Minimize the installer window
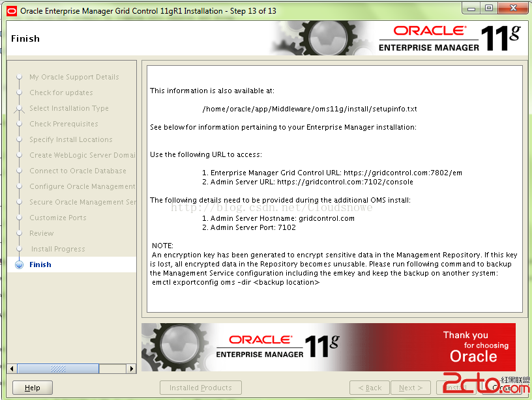Image resolution: width=532 pixels, height=400 pixels. pyautogui.click(x=471, y=8)
